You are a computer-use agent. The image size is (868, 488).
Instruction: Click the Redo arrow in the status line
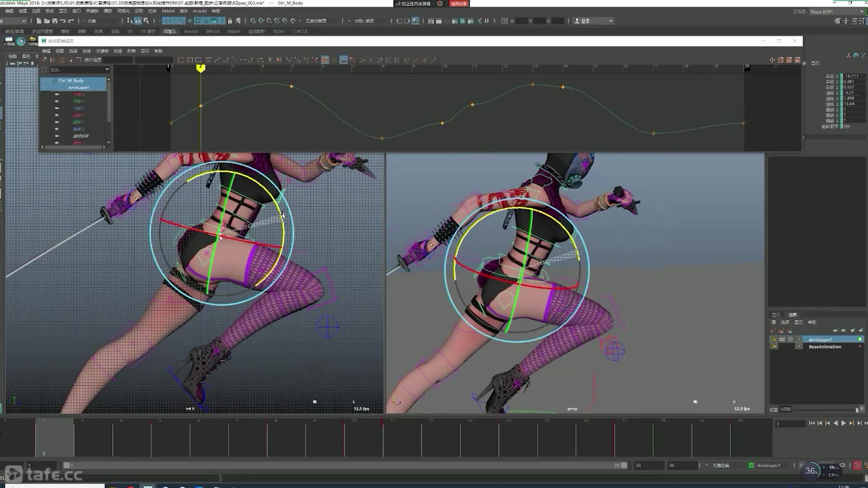pyautogui.click(x=71, y=21)
